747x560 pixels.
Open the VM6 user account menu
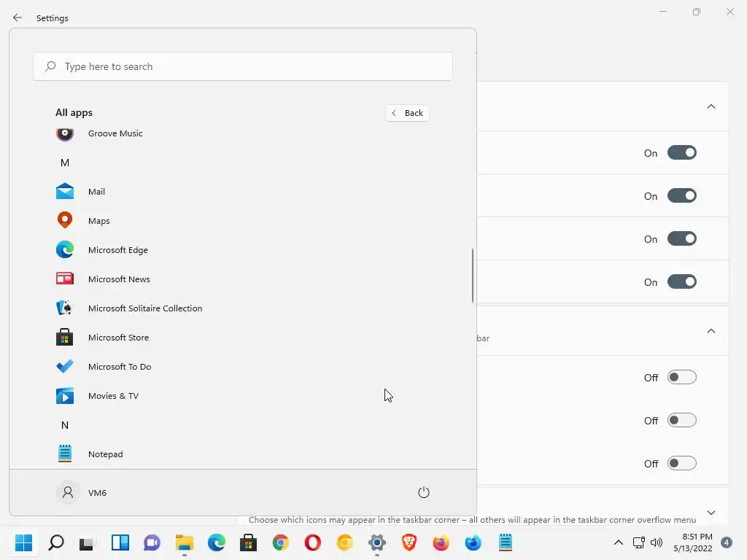(82, 492)
